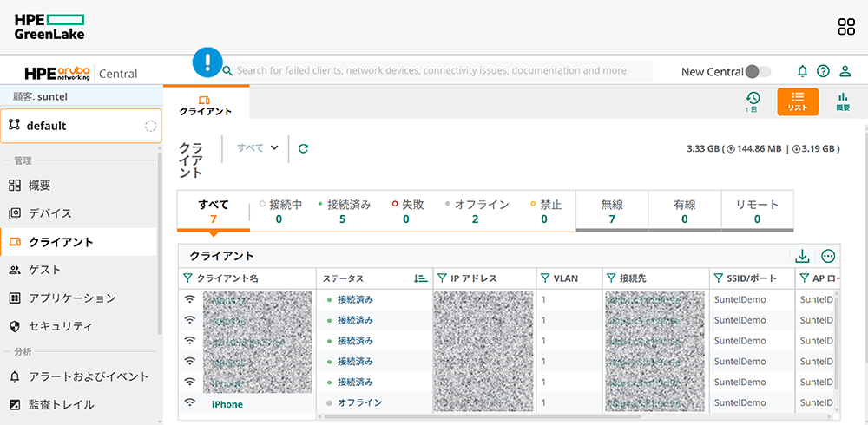The height and width of the screenshot is (425, 868).
Task: Open the notifications bell icon
Action: point(802,71)
